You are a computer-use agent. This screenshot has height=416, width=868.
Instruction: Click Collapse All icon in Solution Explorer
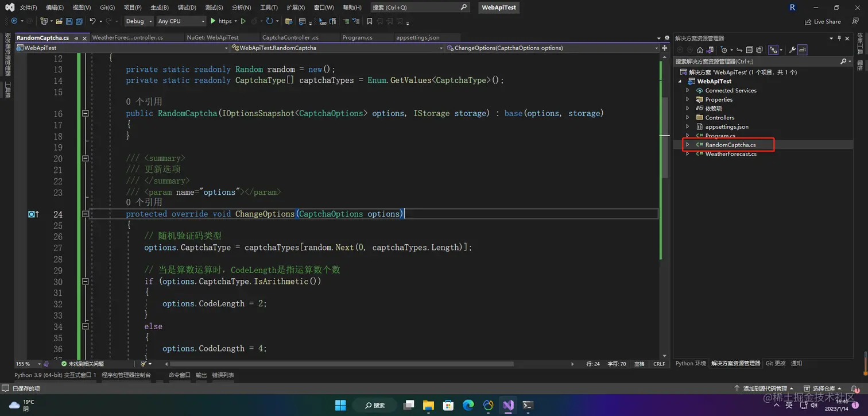click(x=750, y=50)
